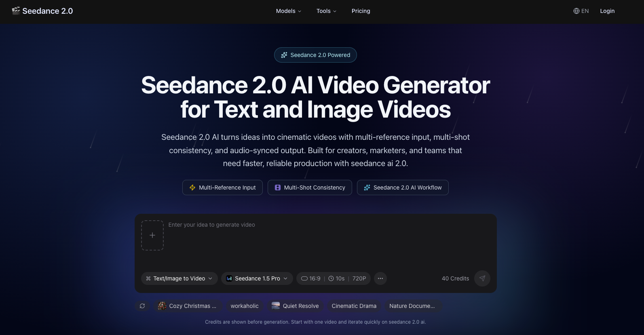Select the Quiet Resolve suggestion
Viewport: 644px width, 335px height.
pyautogui.click(x=296, y=306)
